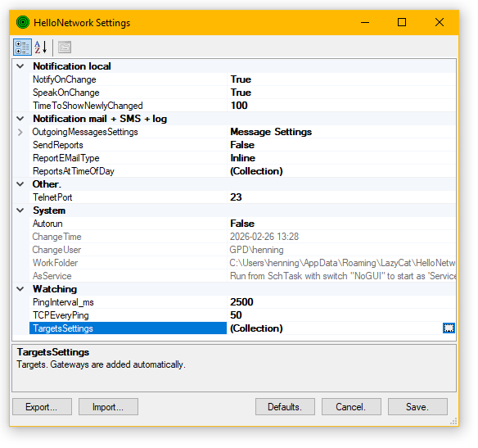The image size is (478, 448).
Task: Click the SendReports False value
Action: (x=242, y=145)
